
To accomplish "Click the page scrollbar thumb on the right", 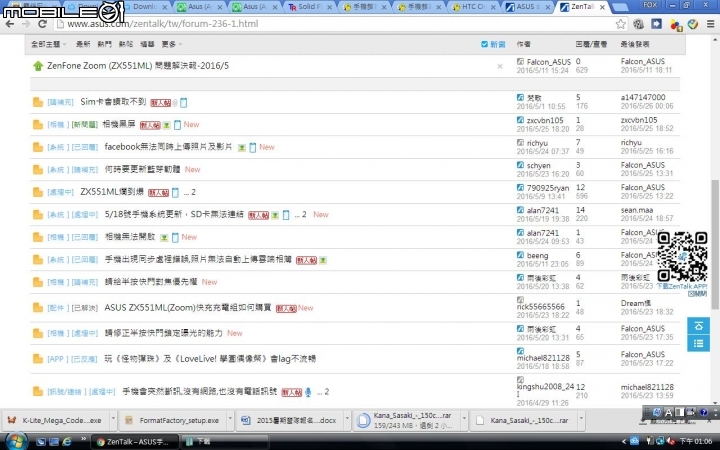I will 715,244.
